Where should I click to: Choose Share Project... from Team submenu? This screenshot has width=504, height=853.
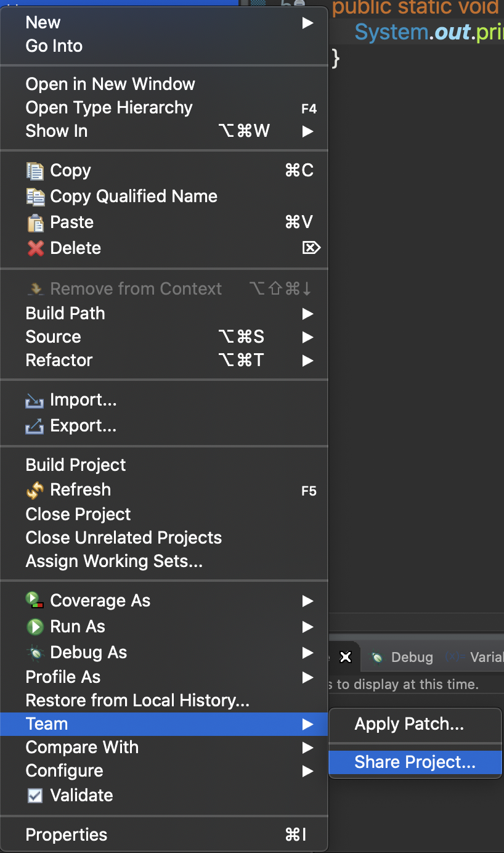click(x=415, y=762)
